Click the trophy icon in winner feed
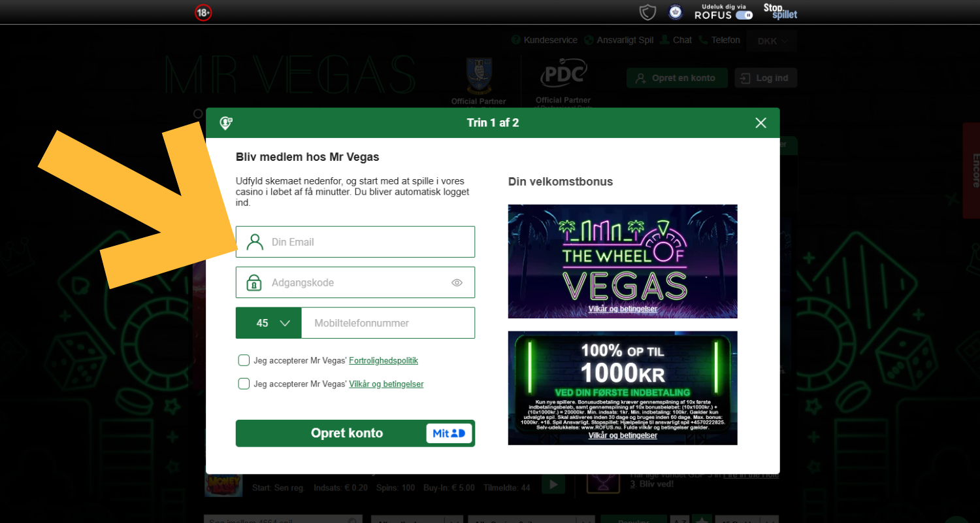The width and height of the screenshot is (980, 523). tap(603, 482)
